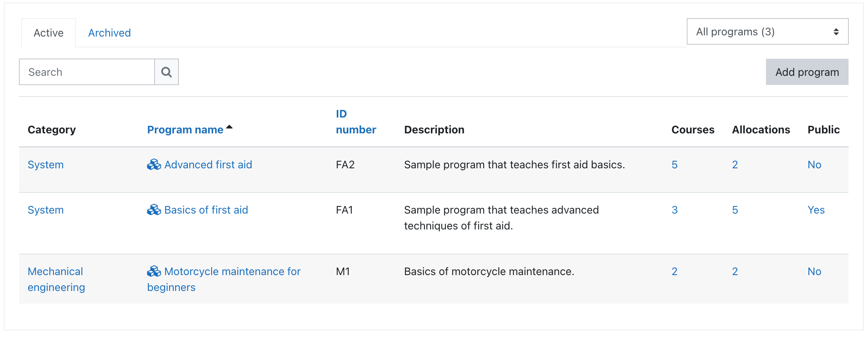This screenshot has width=868, height=339.
Task: Click the Yes public status link
Action: click(816, 210)
